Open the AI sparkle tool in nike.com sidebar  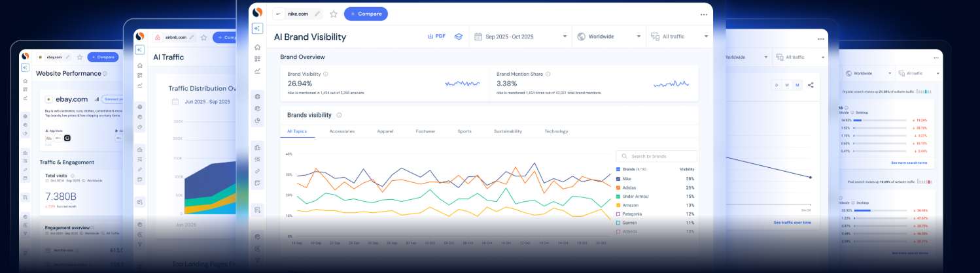[x=257, y=28]
